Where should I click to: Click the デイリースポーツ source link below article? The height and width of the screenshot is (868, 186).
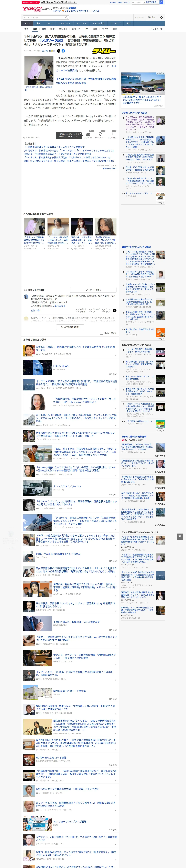click(109, 169)
